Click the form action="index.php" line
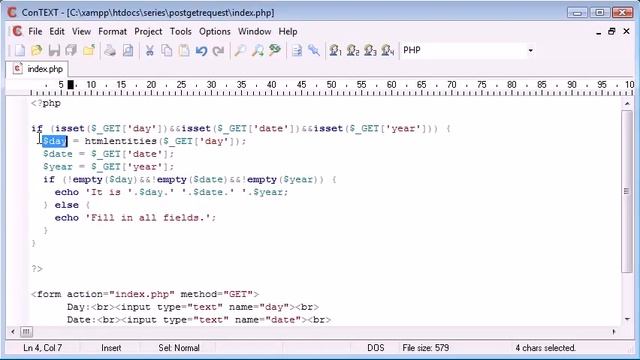This screenshot has width=640, height=360. 145,294
